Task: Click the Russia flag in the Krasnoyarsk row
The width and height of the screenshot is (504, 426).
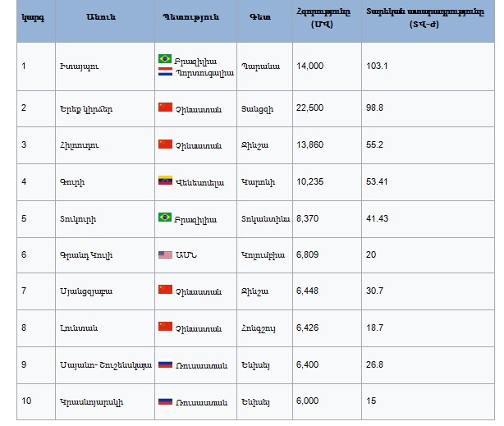Action: coord(165,402)
